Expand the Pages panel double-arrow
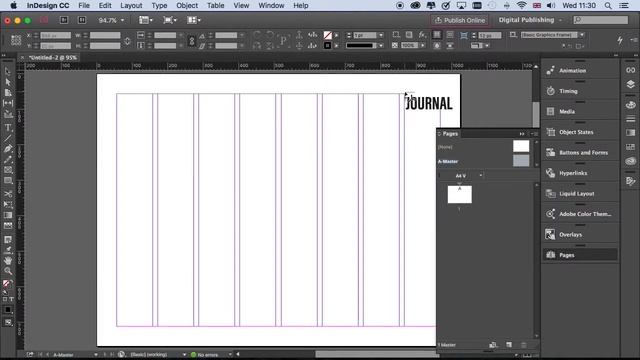This screenshot has height=360, width=640. 522,134
